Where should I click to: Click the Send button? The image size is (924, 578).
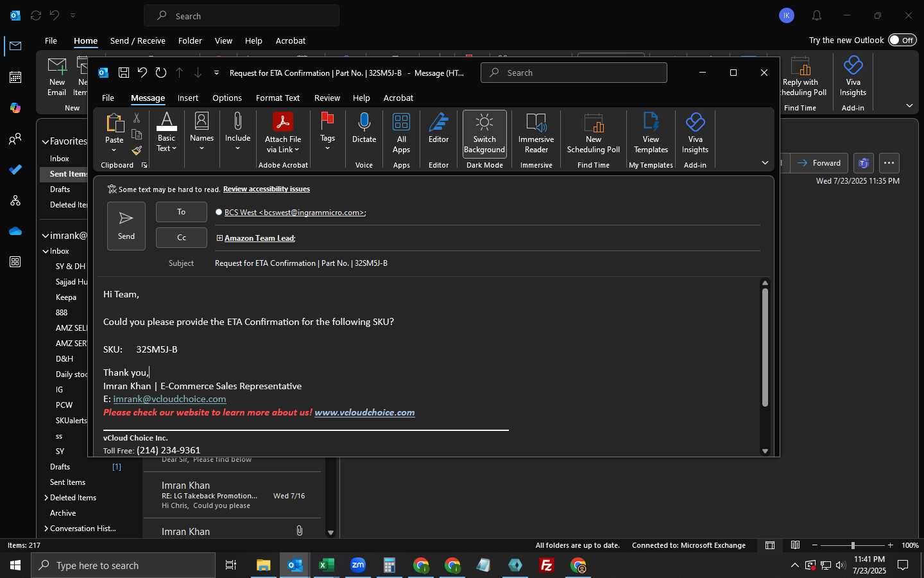pyautogui.click(x=126, y=225)
